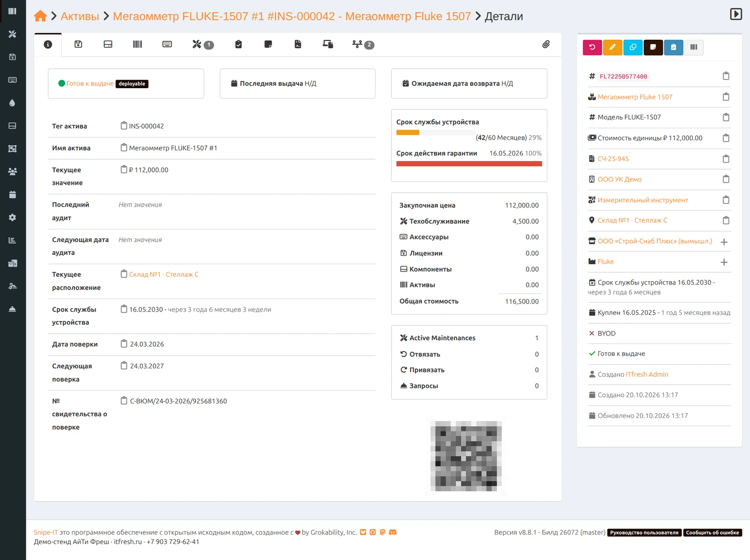Click the orange device lifespan progress bar
Screen dimensions: 750x560
[408, 133]
